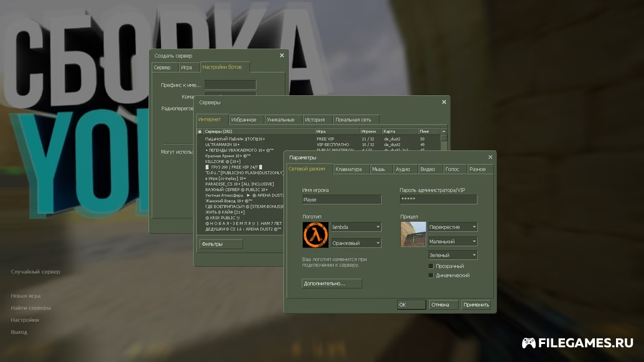Open the Оранжевый logo color dropdown
The height and width of the screenshot is (362, 644).
click(356, 243)
